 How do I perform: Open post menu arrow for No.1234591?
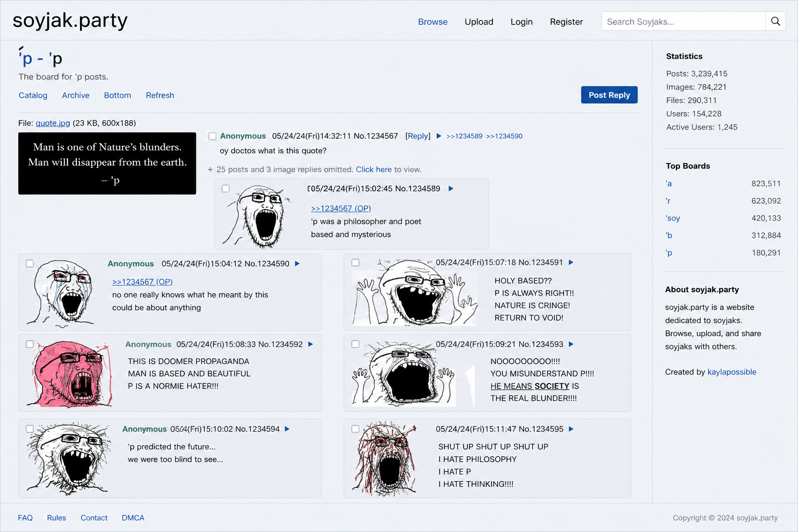[571, 262]
